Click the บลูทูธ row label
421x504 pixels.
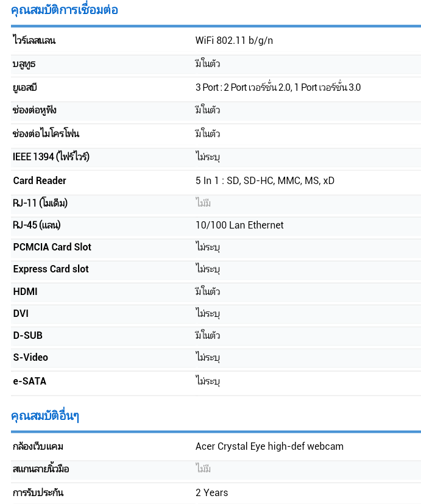point(24,64)
